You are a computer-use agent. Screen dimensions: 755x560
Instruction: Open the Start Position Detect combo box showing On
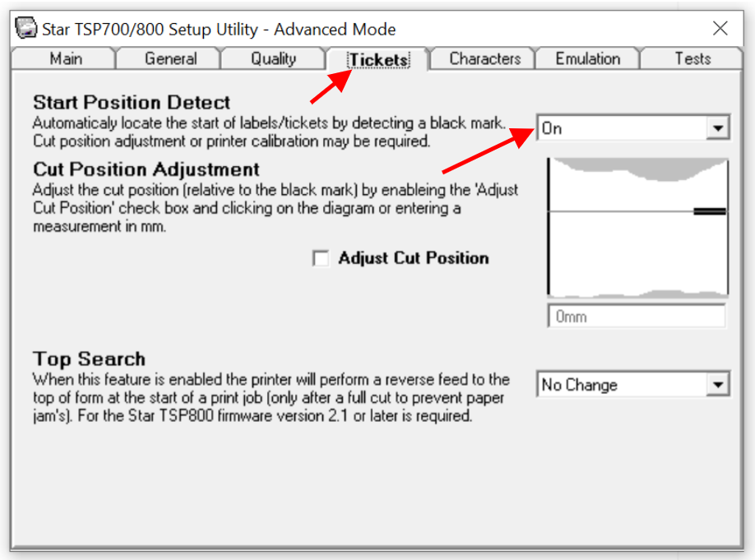(x=622, y=128)
